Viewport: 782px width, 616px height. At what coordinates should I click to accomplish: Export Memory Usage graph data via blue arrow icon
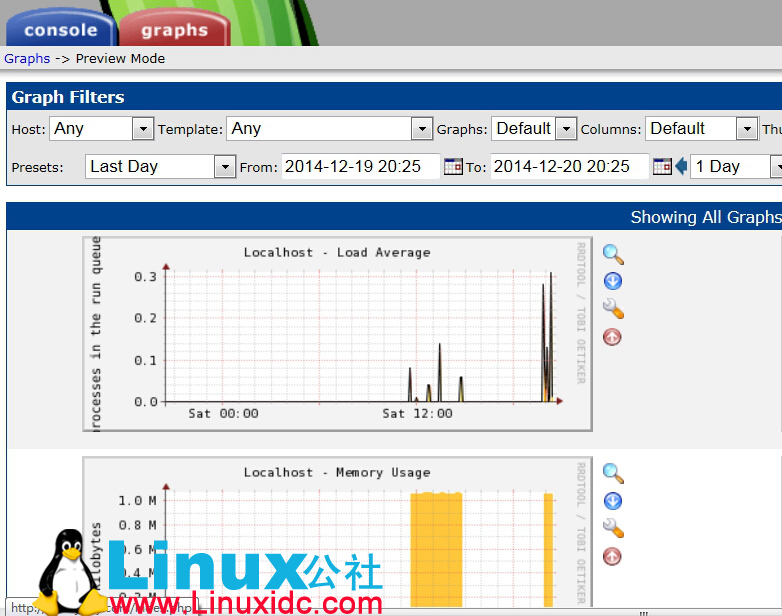pos(613,501)
